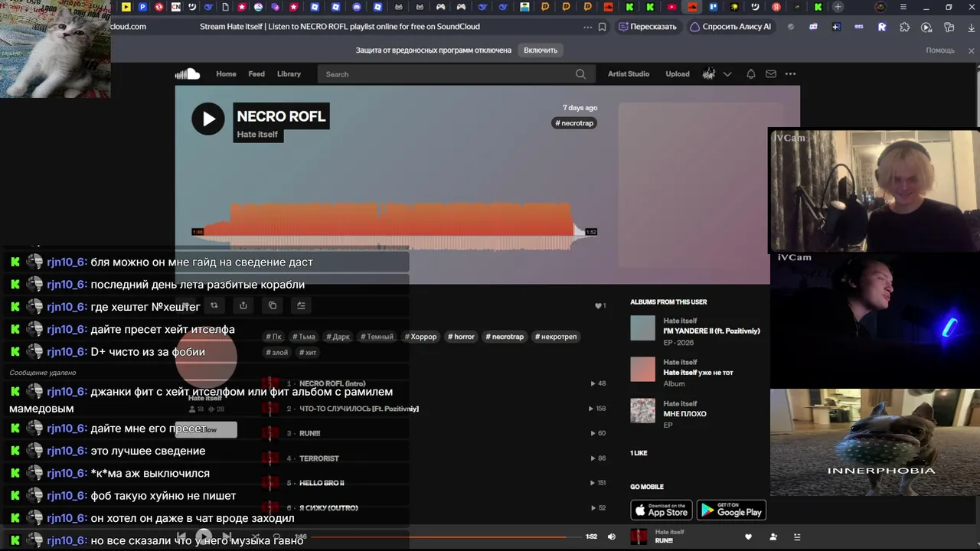Open album I'M YANDERE II (ft. Pozitivniy)
The height and width of the screenshot is (551, 980).
click(x=711, y=331)
